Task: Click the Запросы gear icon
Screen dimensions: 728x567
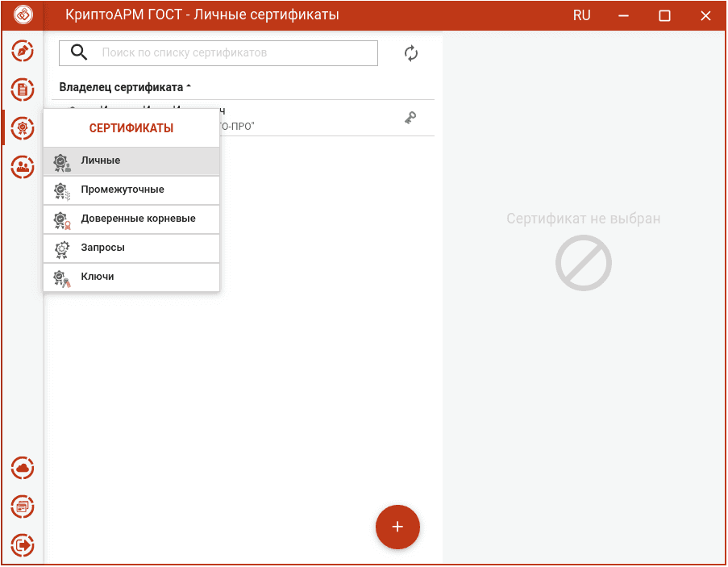Action: [62, 249]
